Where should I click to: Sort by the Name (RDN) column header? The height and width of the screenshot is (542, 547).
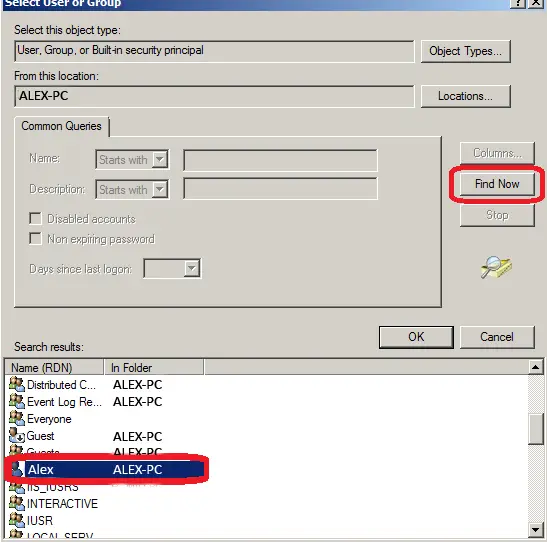pyautogui.click(x=54, y=368)
